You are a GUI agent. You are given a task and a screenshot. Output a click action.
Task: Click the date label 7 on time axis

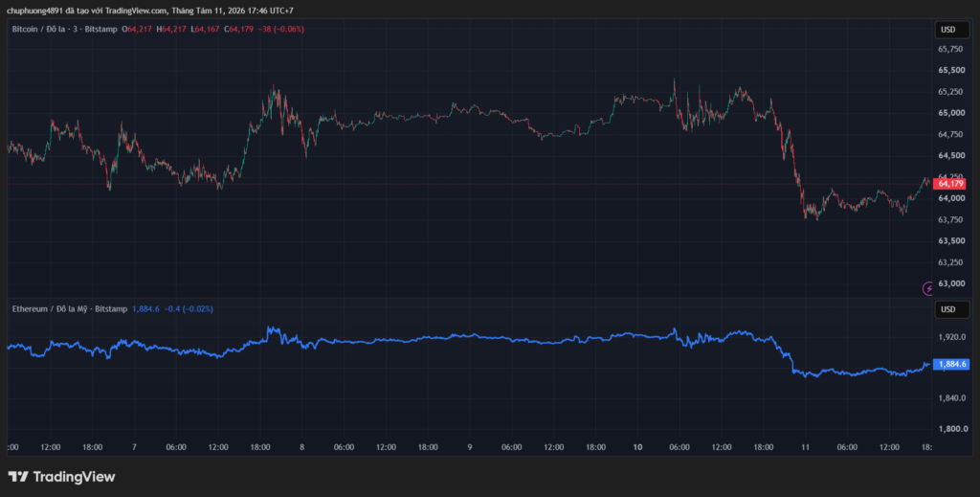(134, 447)
